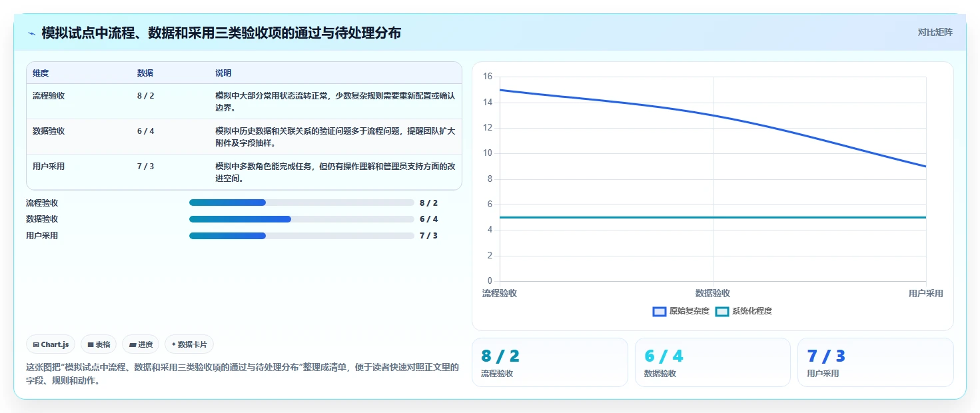
Task: Click the 用户采用 progress bar
Action: [x=302, y=236]
